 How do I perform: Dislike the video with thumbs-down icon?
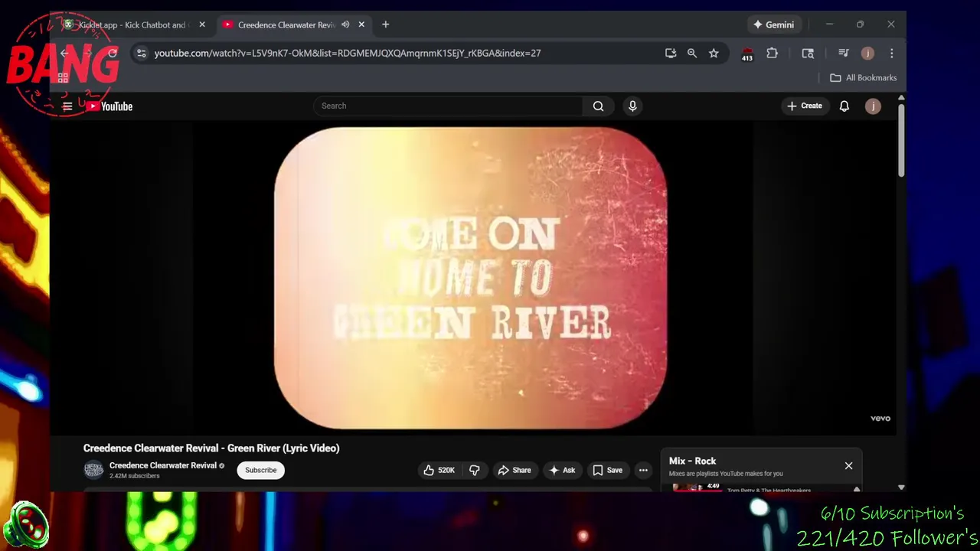tap(475, 470)
